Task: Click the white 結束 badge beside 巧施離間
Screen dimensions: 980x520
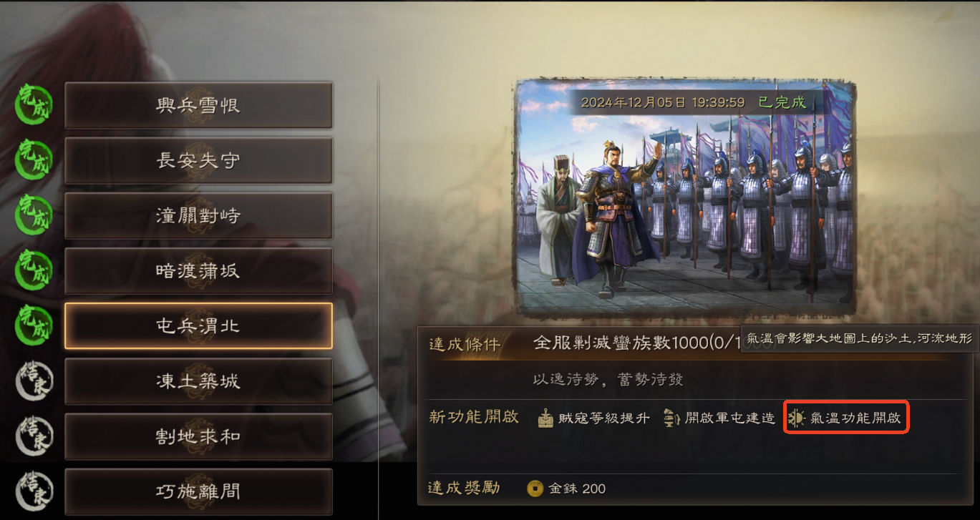Action: [x=34, y=491]
